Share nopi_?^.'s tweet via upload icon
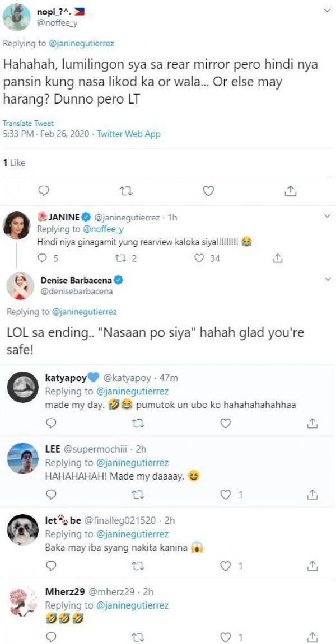Screen dimensions: 336x644 (291, 191)
